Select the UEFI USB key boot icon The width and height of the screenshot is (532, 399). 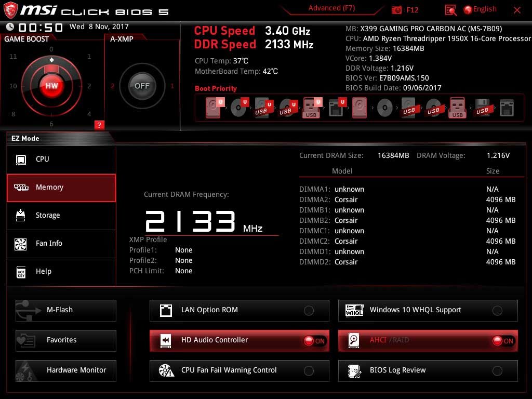(x=312, y=108)
